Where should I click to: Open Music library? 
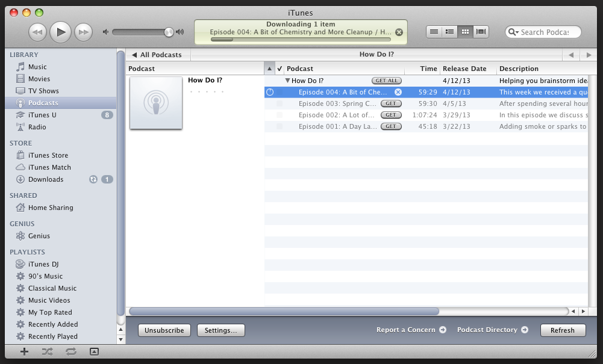coord(37,67)
